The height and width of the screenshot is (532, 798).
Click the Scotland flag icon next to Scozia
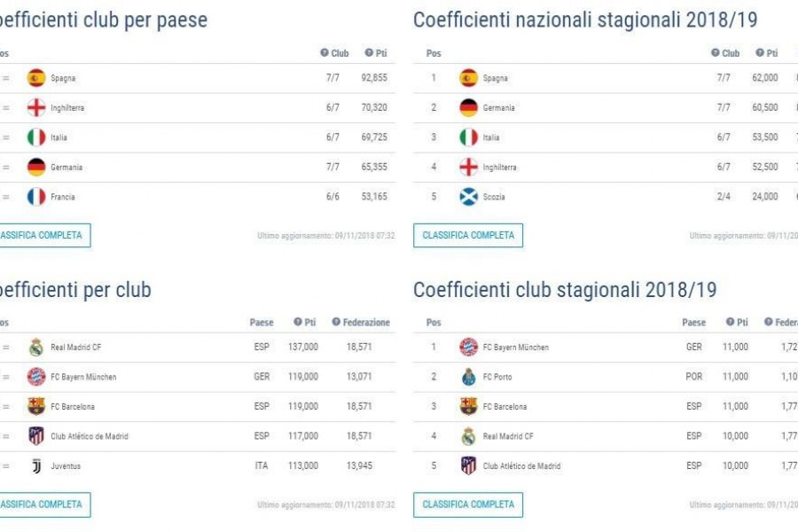pyautogui.click(x=468, y=197)
